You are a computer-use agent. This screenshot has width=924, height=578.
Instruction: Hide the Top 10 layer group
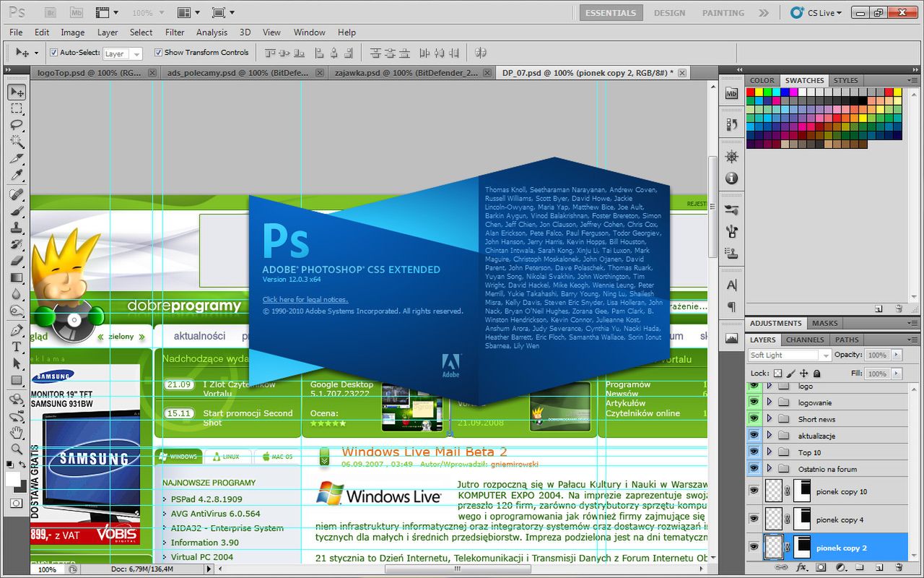click(x=754, y=452)
